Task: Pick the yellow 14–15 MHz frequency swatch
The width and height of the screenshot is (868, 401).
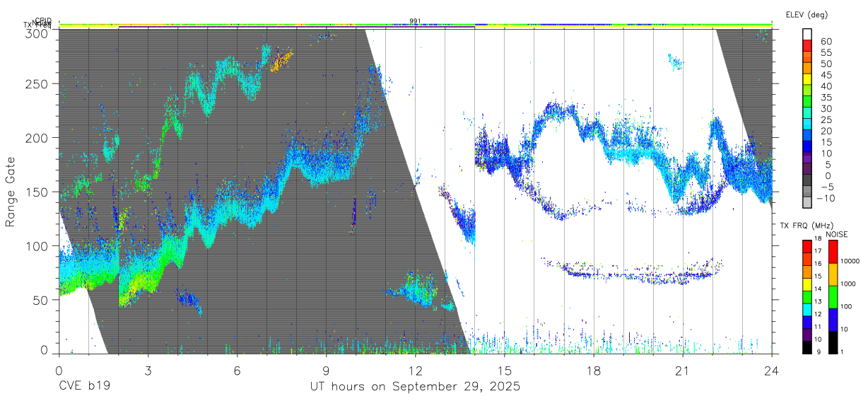Action: (806, 284)
